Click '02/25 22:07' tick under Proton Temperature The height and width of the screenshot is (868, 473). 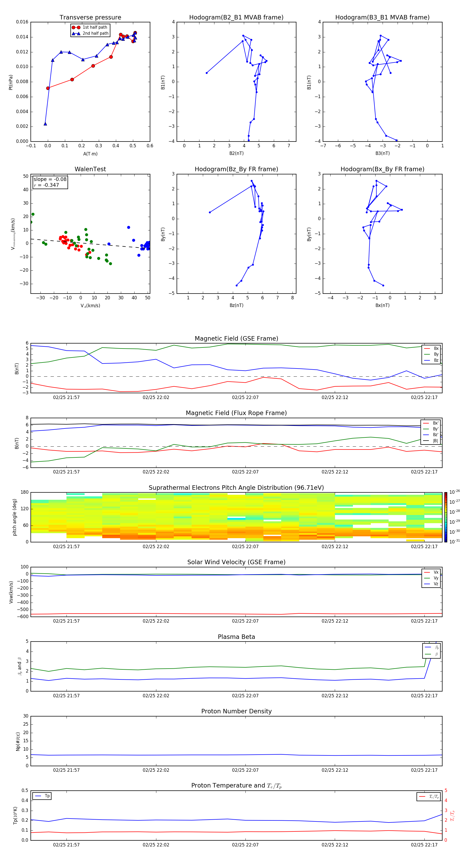tap(245, 845)
